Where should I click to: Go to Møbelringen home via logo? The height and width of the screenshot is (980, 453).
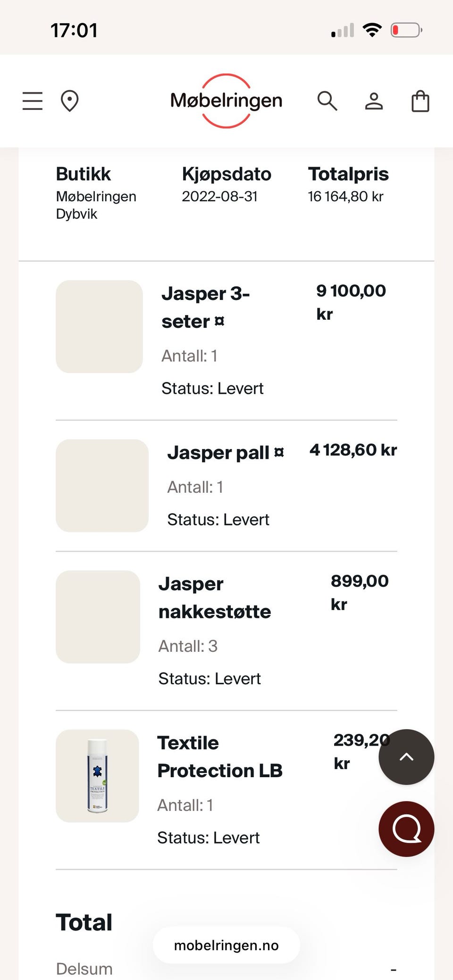226,100
